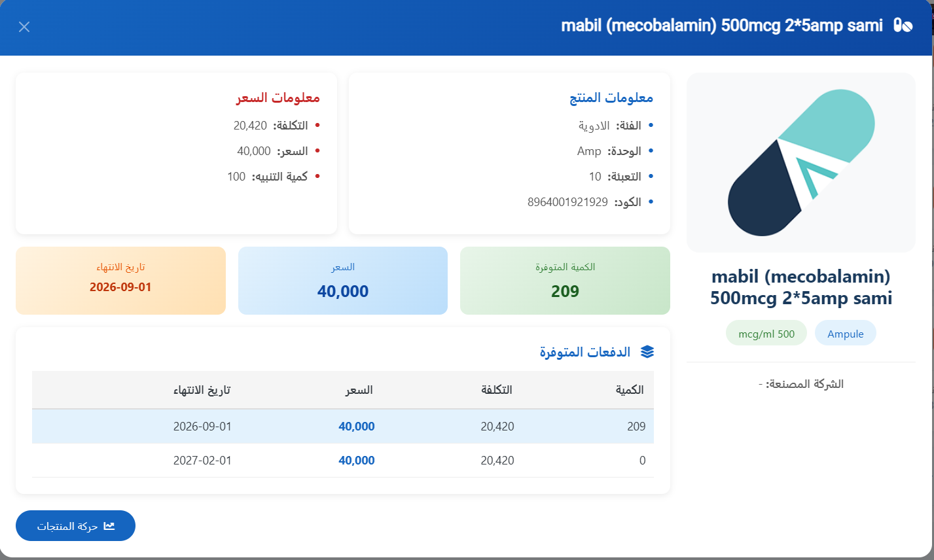Click quantity 0 in second batch row
Image resolution: width=934 pixels, height=560 pixels.
click(x=642, y=461)
